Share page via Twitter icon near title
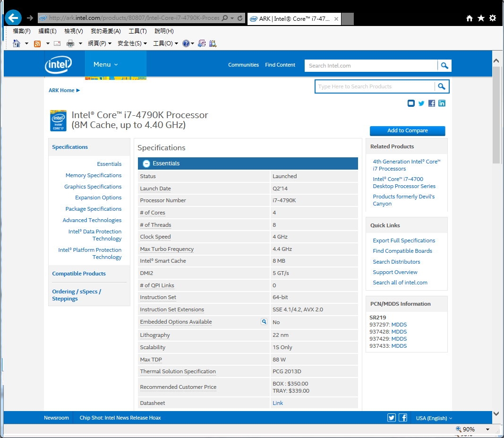Screen dimensions: 504x438 pos(421,103)
